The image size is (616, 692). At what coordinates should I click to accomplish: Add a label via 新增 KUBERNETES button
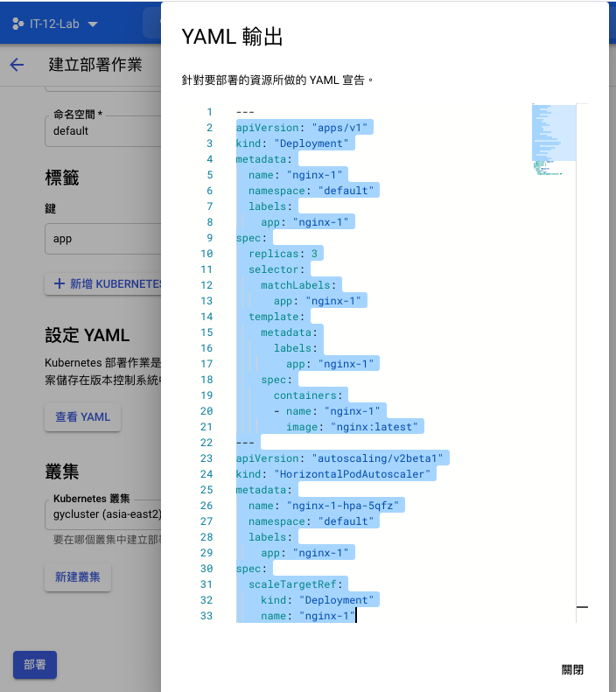tap(103, 283)
